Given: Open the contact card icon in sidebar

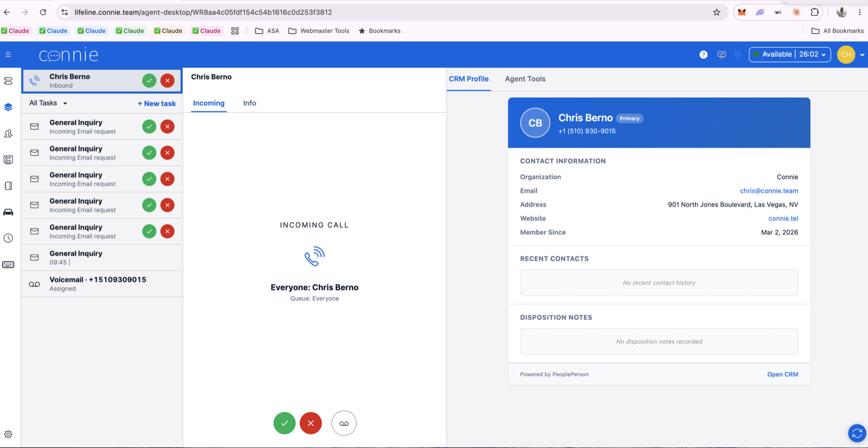Looking at the screenshot, I should [x=8, y=160].
